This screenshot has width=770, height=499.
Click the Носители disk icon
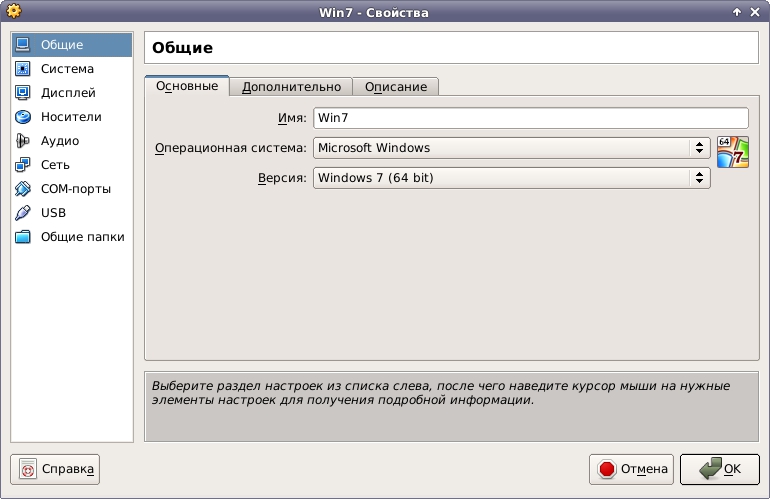tap(23, 117)
